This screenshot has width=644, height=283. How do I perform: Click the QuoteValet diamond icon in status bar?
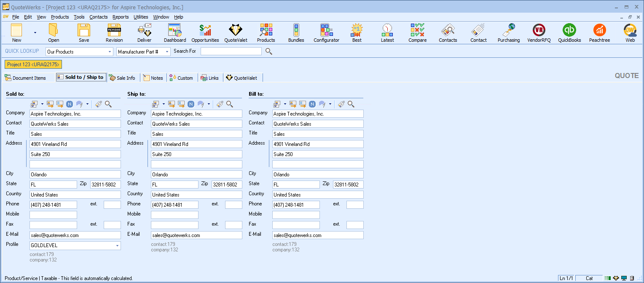[616, 278]
